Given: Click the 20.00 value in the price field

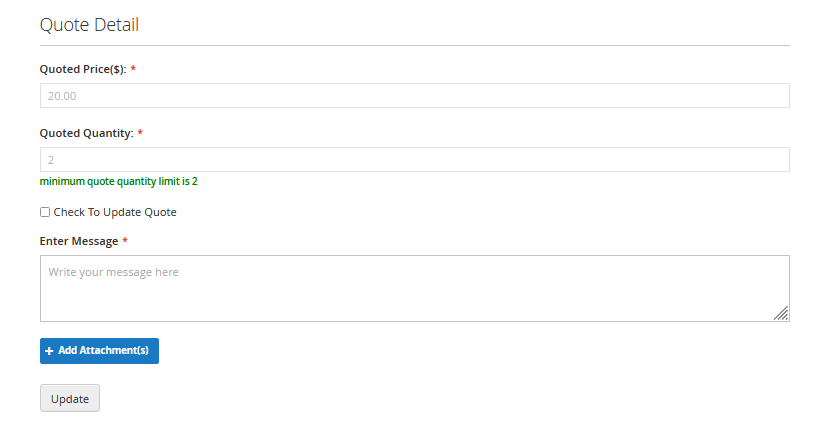Looking at the screenshot, I should coord(62,96).
